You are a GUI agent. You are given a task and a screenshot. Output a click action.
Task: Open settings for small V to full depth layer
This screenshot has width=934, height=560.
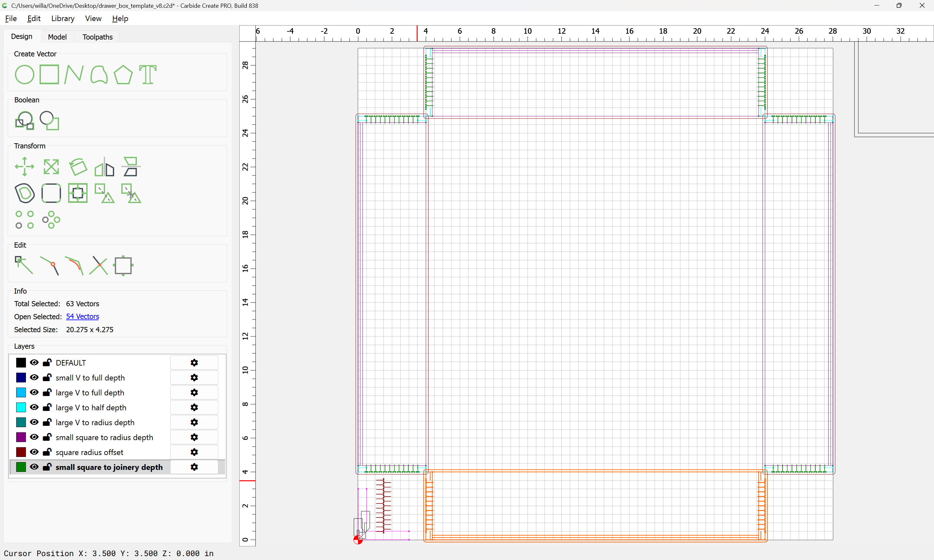pos(194,377)
